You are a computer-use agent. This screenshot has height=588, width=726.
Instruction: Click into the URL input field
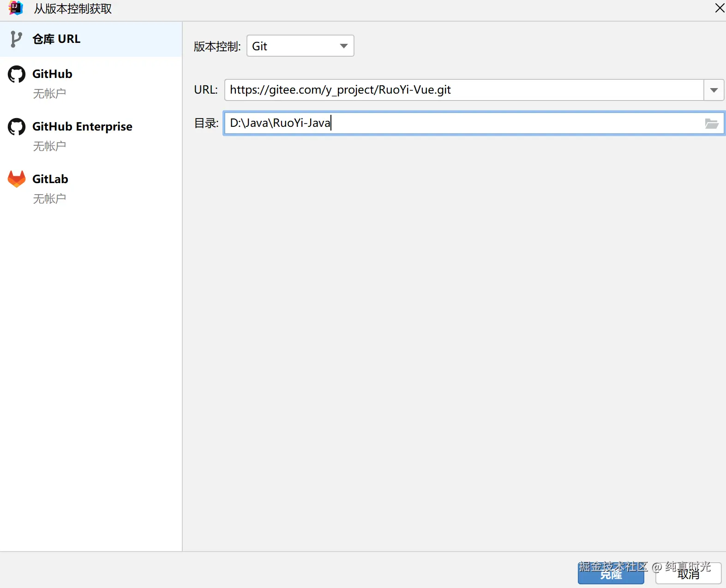464,90
